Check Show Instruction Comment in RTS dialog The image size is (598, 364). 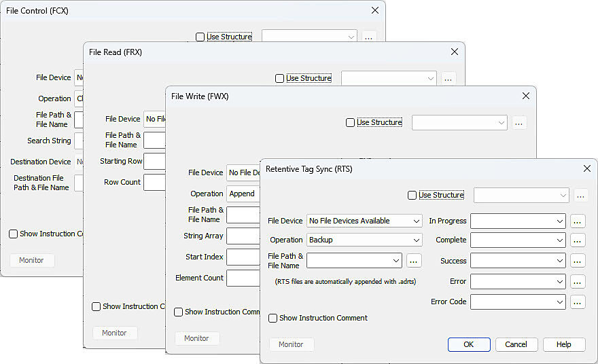tap(272, 318)
